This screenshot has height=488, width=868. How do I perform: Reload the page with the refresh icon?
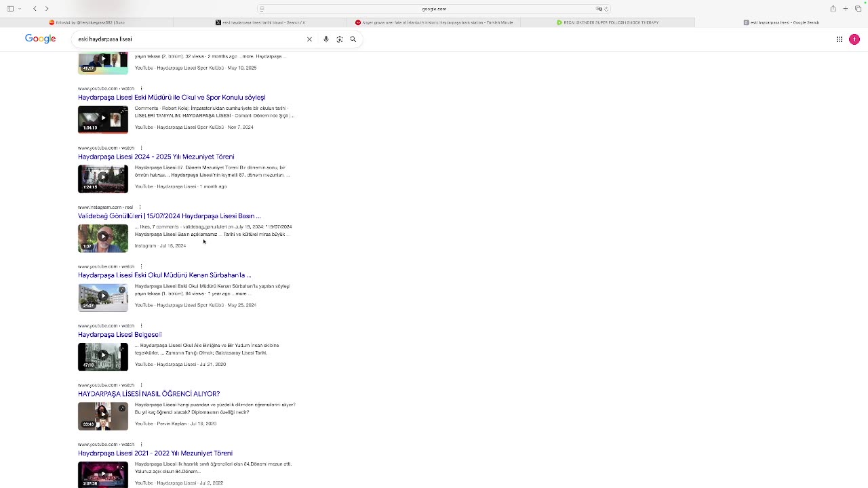click(x=606, y=9)
